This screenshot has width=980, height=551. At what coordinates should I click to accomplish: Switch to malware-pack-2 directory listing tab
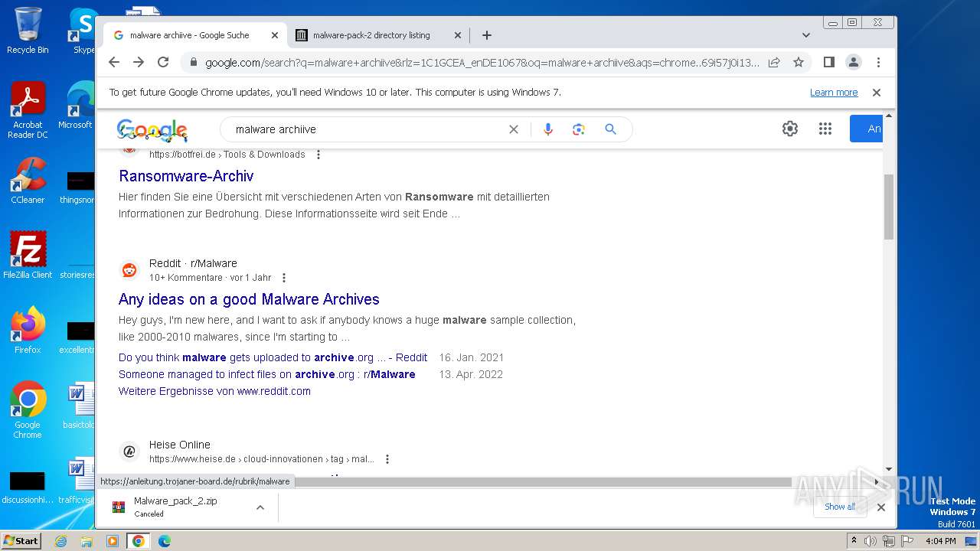[x=371, y=35]
